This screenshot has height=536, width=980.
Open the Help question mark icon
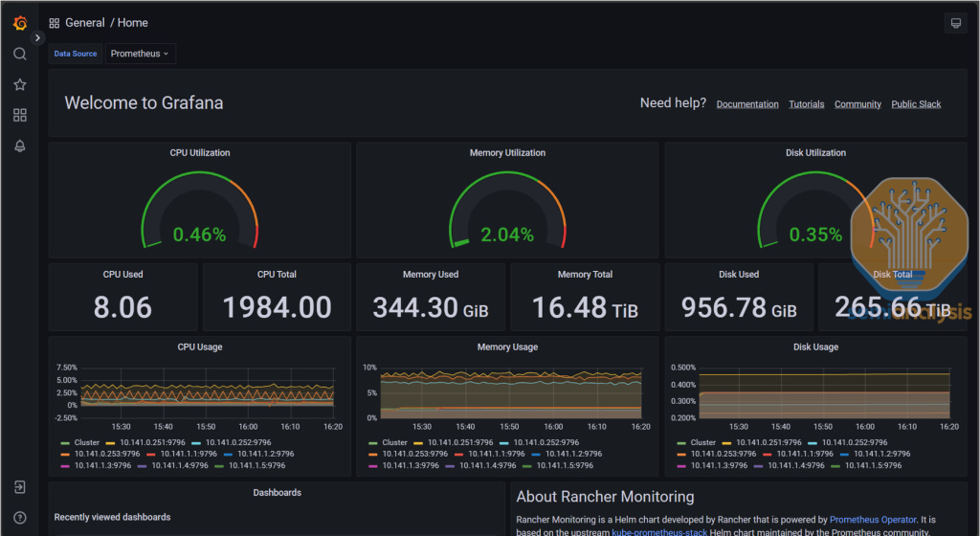tap(20, 518)
